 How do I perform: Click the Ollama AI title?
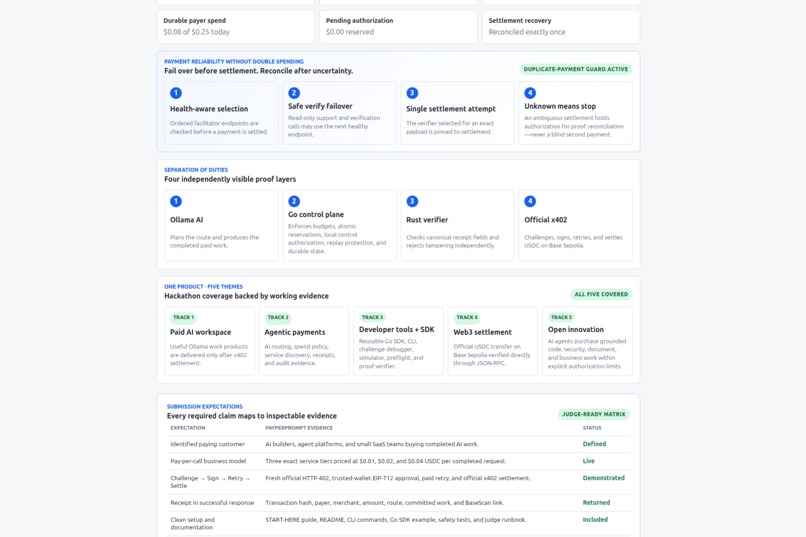coord(187,220)
